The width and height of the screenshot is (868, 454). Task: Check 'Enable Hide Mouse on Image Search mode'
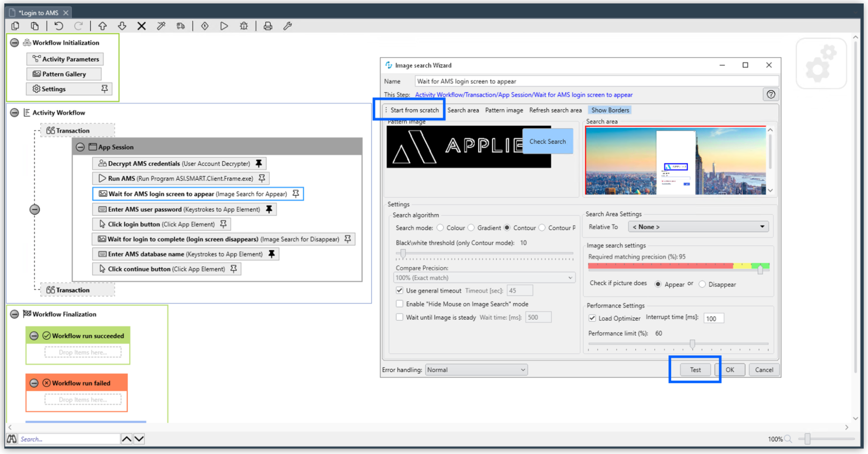[x=400, y=304]
